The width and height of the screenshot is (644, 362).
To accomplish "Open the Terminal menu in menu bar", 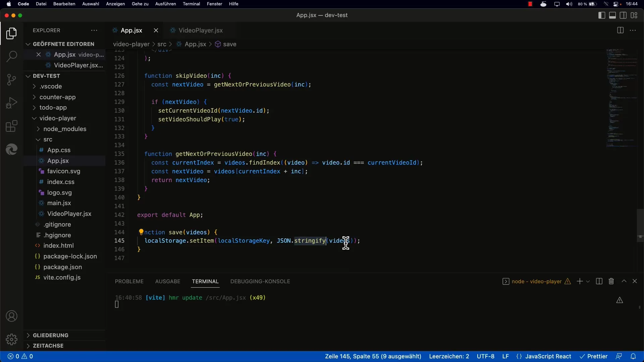I will click(191, 4).
